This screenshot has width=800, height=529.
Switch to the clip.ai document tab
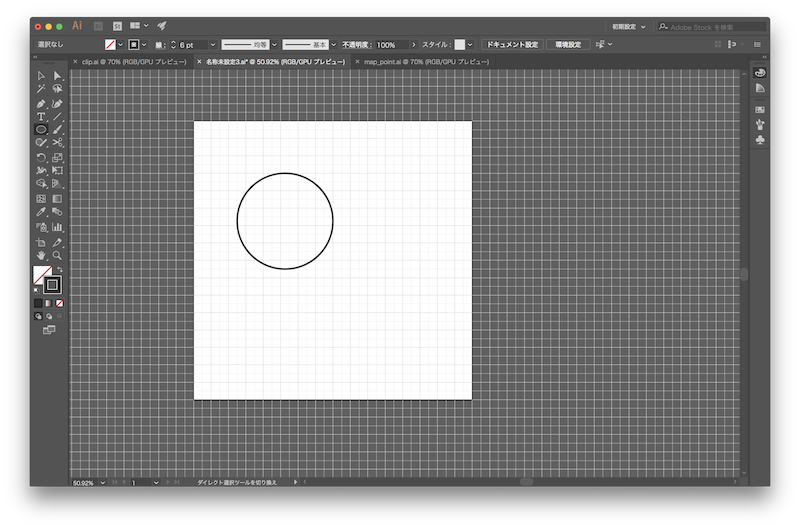click(130, 62)
